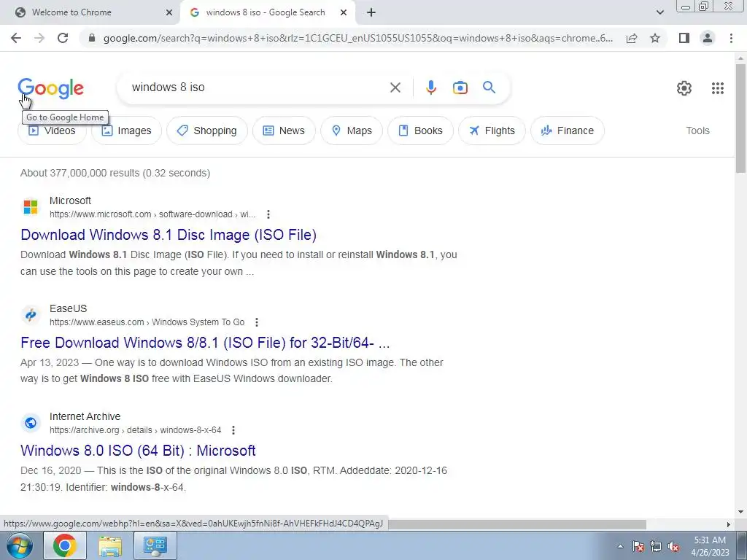Filter results by Shopping

206,131
